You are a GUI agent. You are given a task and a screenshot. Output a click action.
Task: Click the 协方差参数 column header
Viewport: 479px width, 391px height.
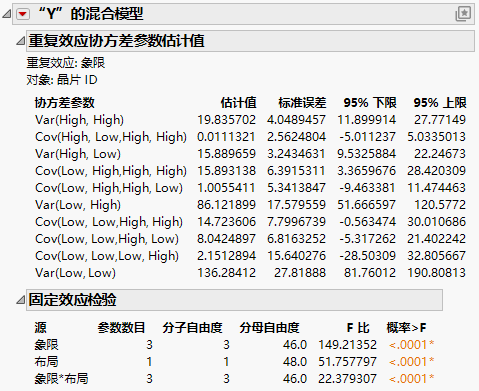(x=65, y=103)
